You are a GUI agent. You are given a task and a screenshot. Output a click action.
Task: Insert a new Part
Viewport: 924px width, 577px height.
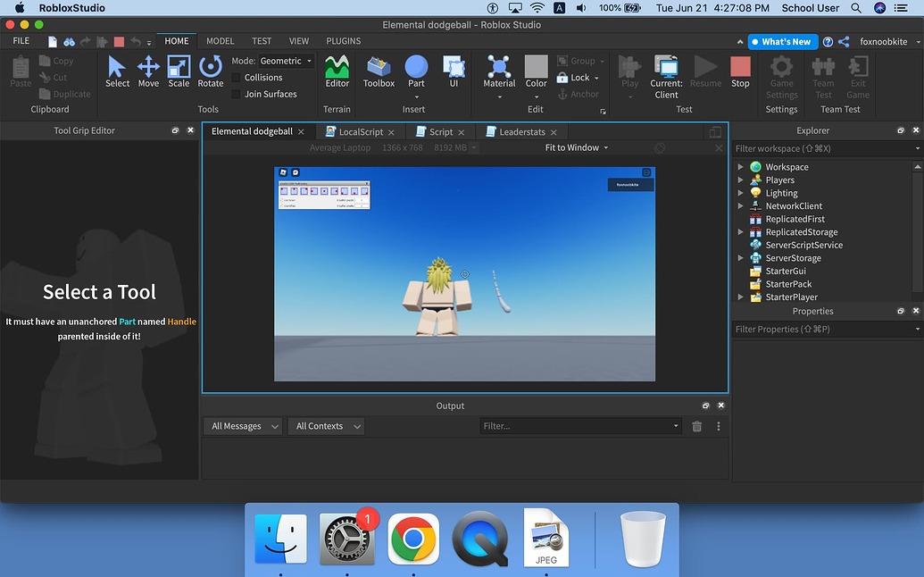click(x=416, y=71)
